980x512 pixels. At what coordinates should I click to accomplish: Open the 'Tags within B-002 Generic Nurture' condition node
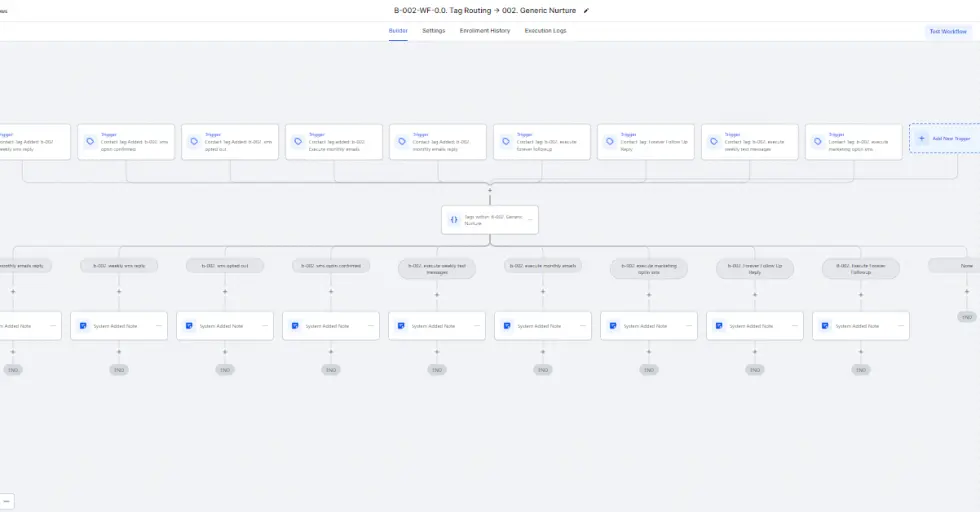(490, 219)
